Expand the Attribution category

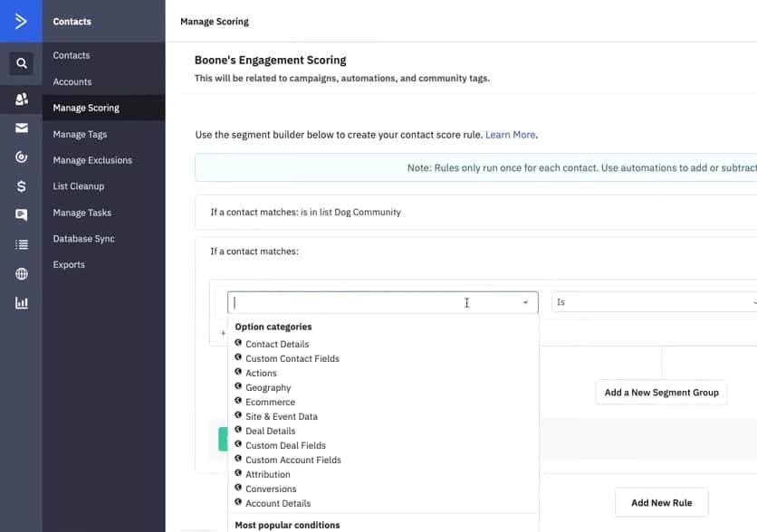267,474
